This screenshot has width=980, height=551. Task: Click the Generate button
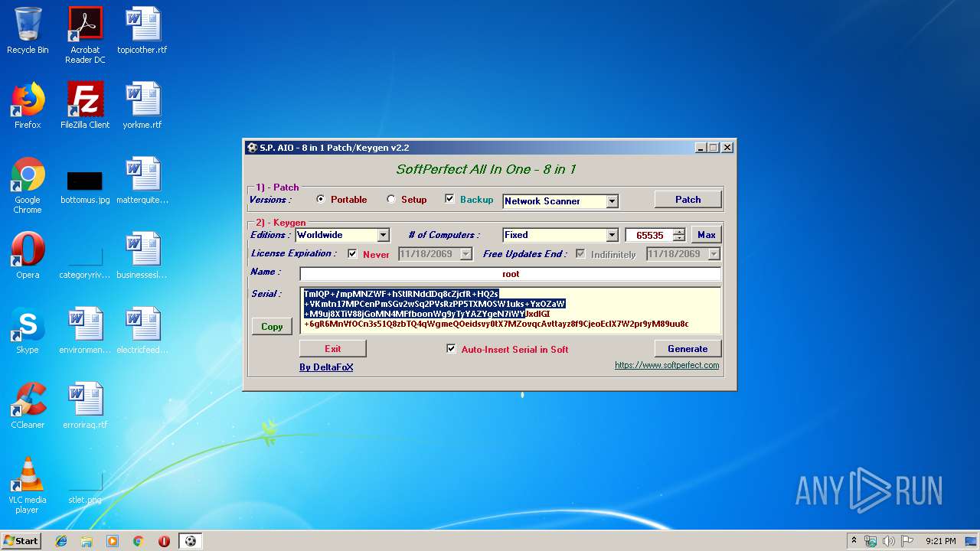point(688,348)
